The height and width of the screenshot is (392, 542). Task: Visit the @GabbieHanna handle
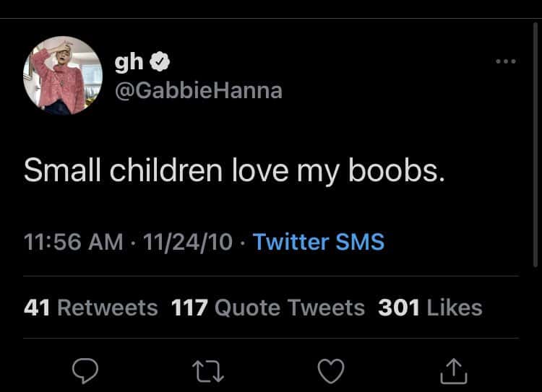point(199,91)
